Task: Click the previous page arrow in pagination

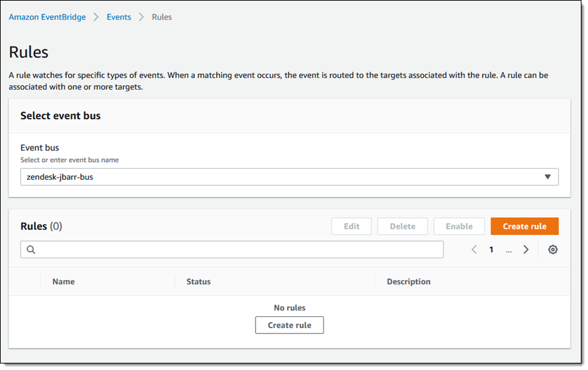Action: point(474,250)
